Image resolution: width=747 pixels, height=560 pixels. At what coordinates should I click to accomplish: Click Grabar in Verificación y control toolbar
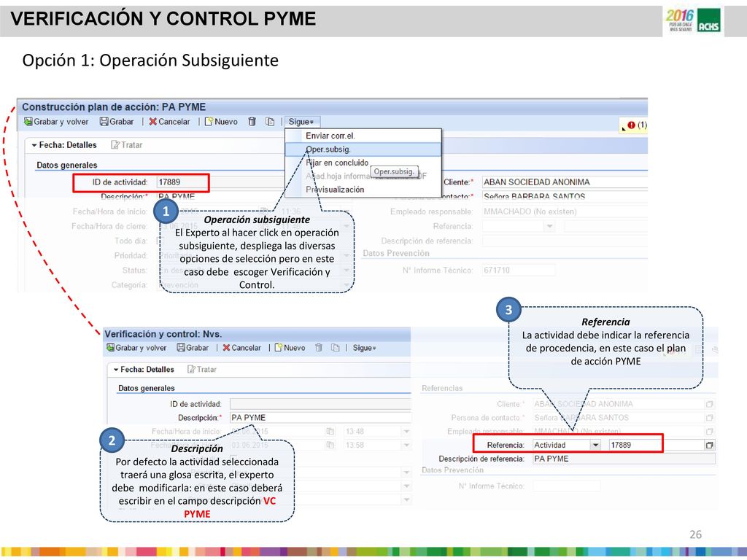[x=193, y=348]
